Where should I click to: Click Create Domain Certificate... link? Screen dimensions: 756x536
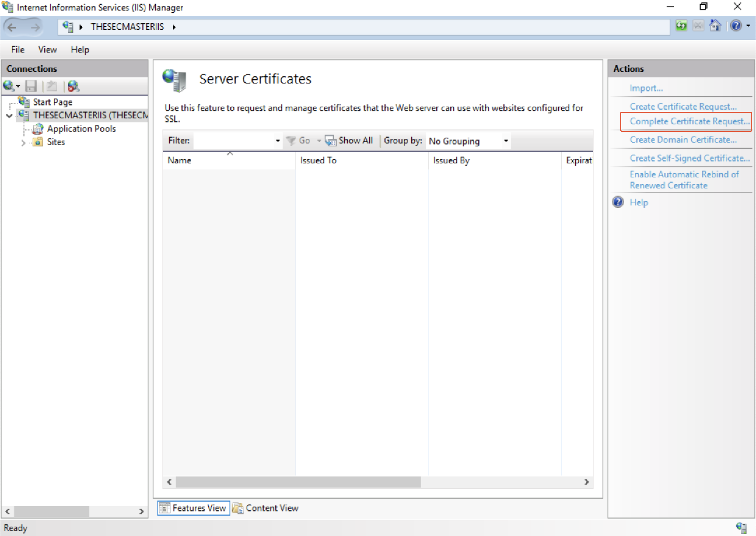click(x=683, y=140)
